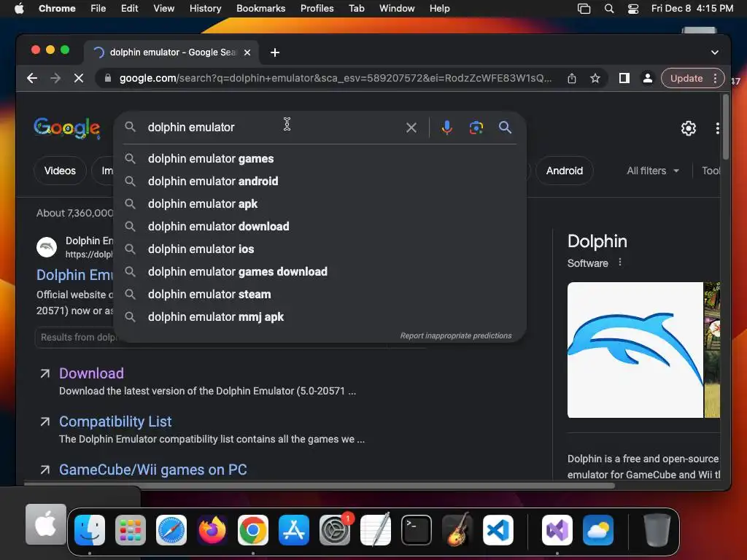Launch Safari from the Dock
The height and width of the screenshot is (560, 747).
[171, 530]
